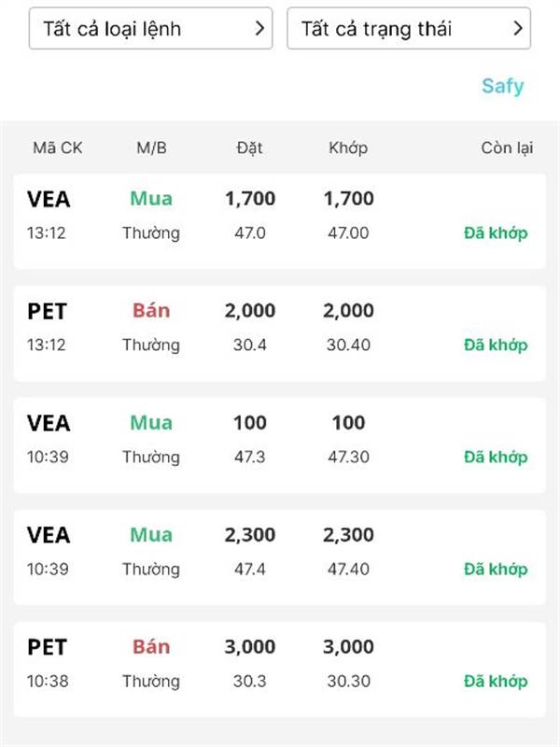This screenshot has height=747, width=560.
Task: Click "Đã khớp" status on the 10:38 PET order
Action: 495,682
